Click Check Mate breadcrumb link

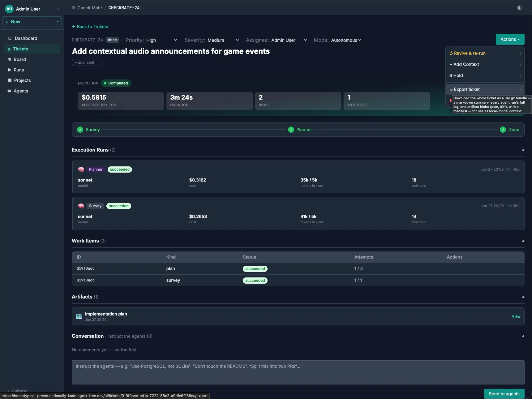[89, 8]
